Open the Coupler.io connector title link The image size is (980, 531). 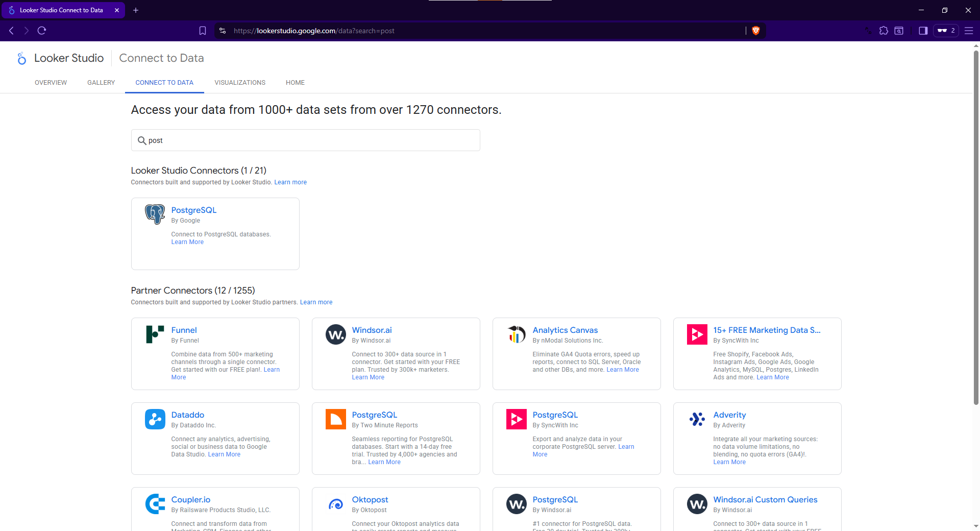click(x=191, y=500)
